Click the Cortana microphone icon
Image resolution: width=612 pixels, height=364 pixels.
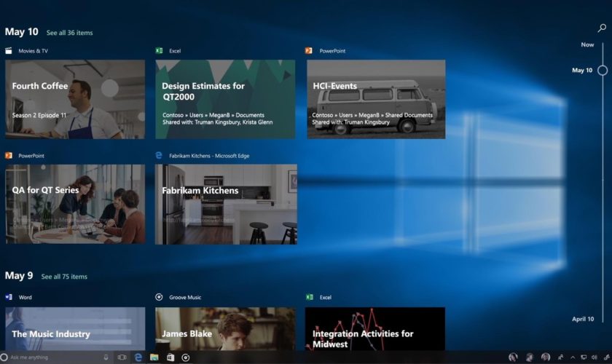[x=106, y=357]
